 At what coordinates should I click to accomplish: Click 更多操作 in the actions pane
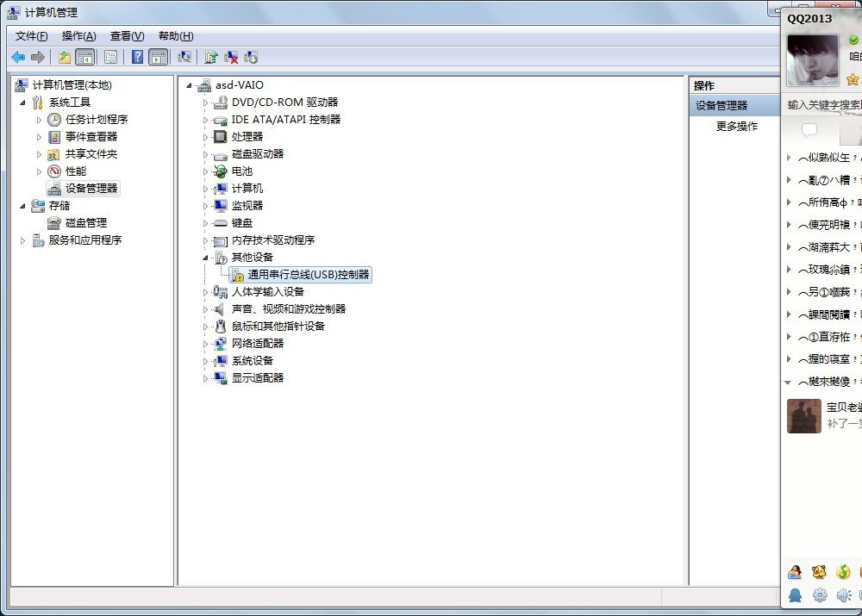click(x=737, y=126)
